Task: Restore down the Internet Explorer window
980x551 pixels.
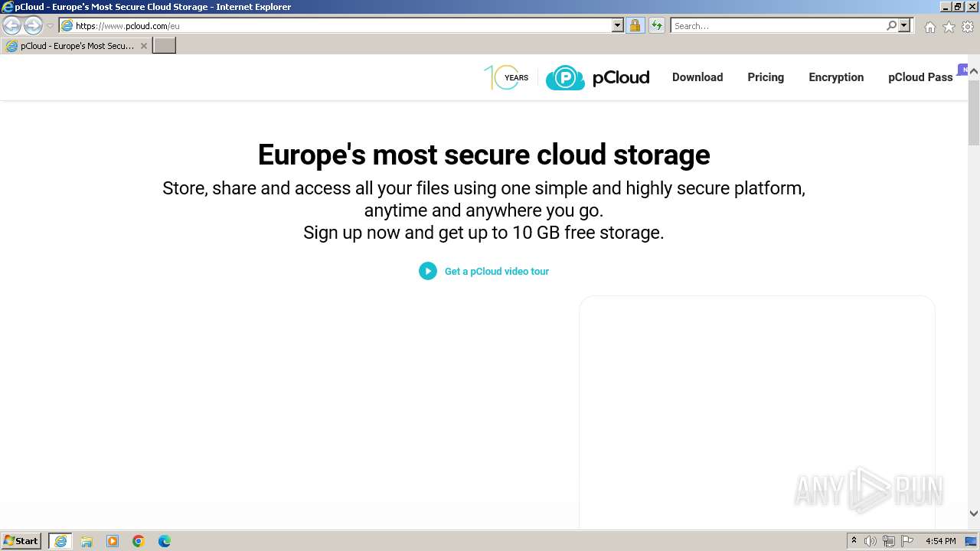Action: tap(959, 7)
